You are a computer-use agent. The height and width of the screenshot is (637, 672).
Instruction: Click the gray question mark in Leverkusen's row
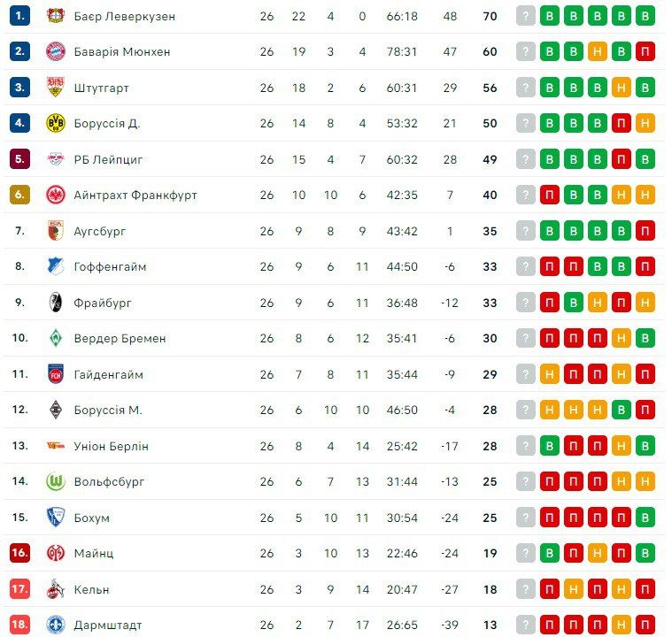click(526, 16)
